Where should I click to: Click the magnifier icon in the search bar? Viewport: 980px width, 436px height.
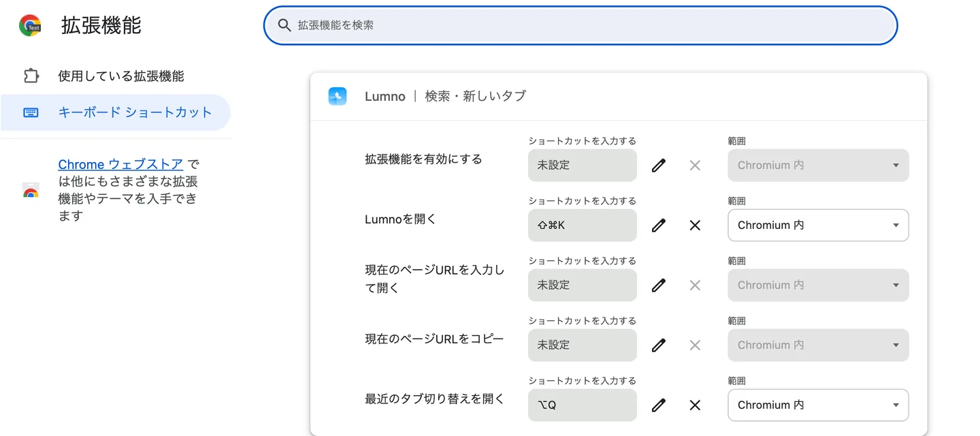click(284, 25)
